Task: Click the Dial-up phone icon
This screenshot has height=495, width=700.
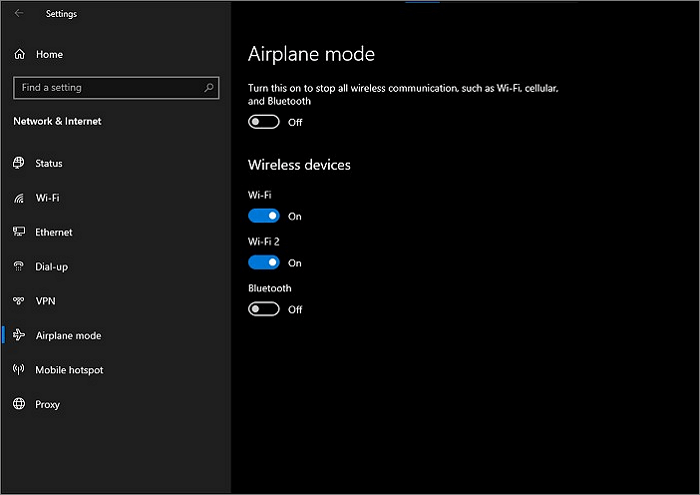Action: [x=18, y=266]
